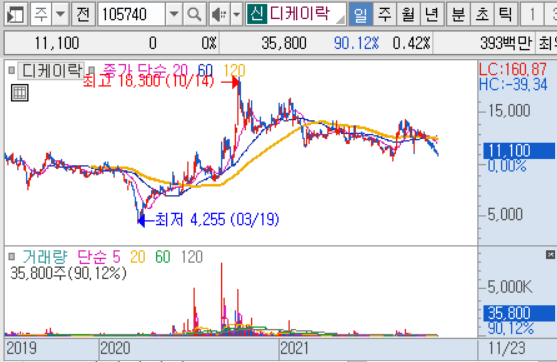
Task: Click the 15,000 price axis label
Action: [509, 110]
